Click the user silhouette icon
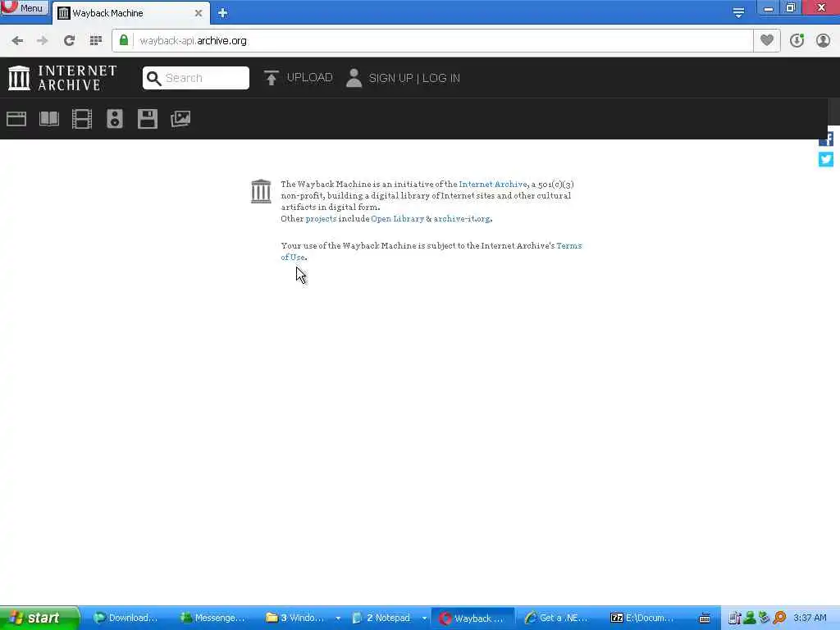Image resolution: width=840 pixels, height=630 pixels. click(x=354, y=78)
